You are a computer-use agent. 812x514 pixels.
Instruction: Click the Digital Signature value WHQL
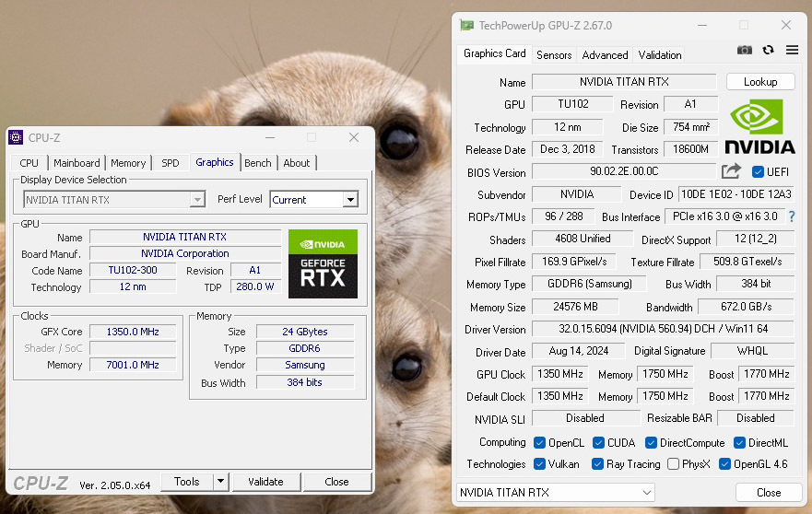click(x=752, y=351)
